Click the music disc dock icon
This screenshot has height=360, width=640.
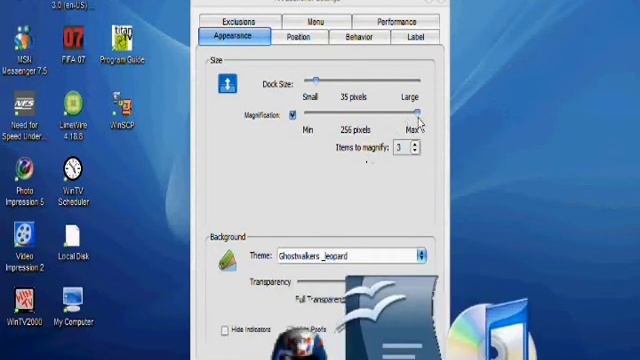click(x=492, y=331)
